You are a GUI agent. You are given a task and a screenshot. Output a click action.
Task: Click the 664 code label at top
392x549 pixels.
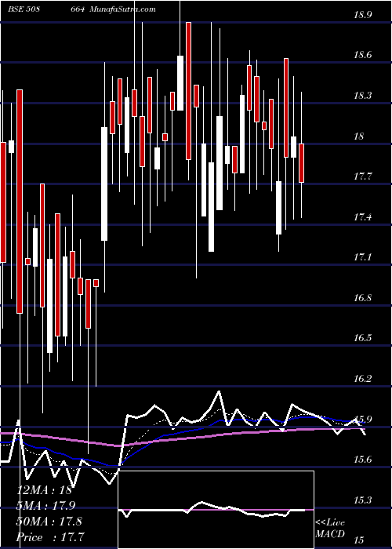[79, 9]
